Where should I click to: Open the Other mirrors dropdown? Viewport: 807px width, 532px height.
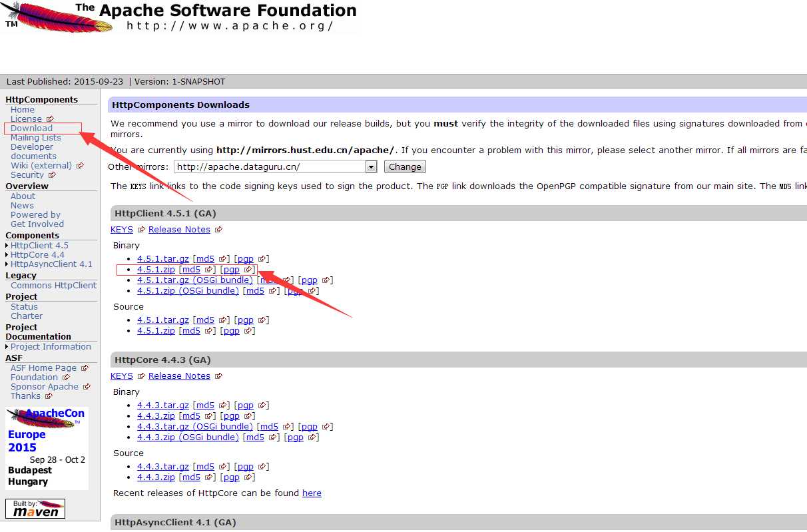[276, 166]
